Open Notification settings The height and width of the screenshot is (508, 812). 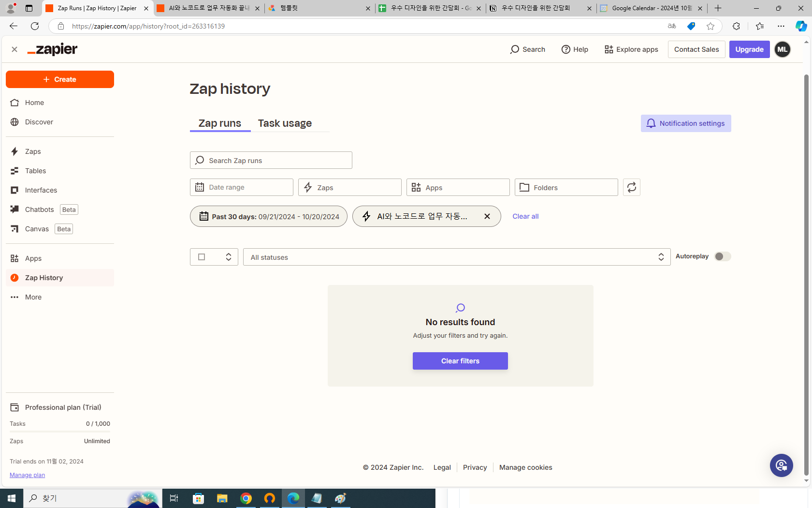coord(686,123)
